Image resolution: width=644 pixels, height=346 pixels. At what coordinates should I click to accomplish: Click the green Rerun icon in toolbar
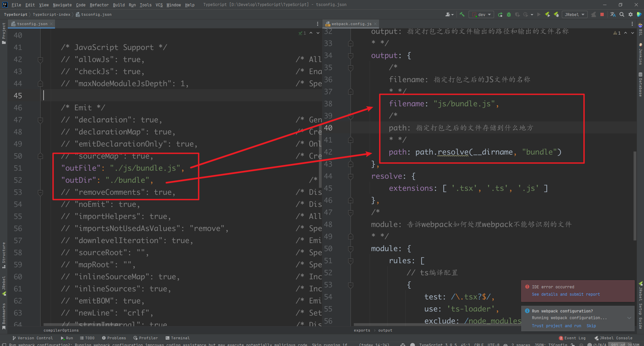coord(500,14)
